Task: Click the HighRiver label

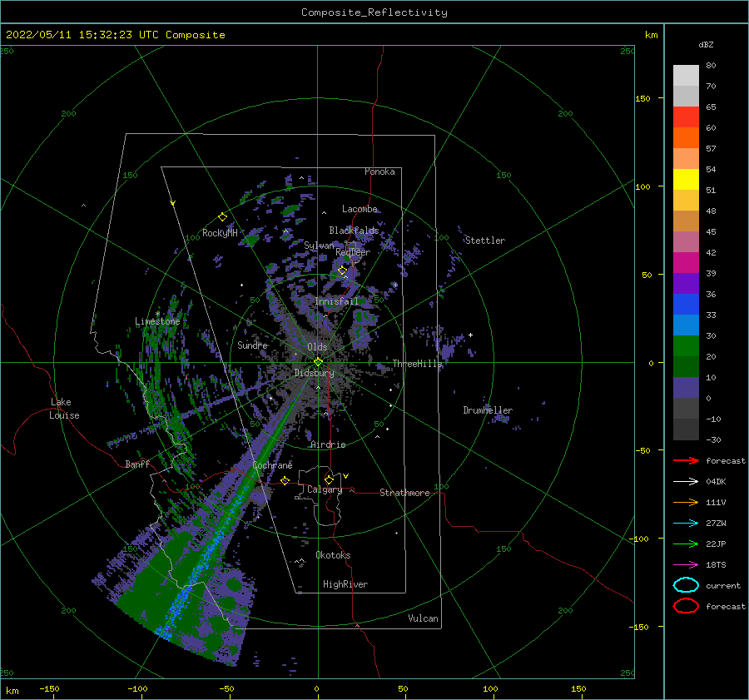Action: point(345,584)
